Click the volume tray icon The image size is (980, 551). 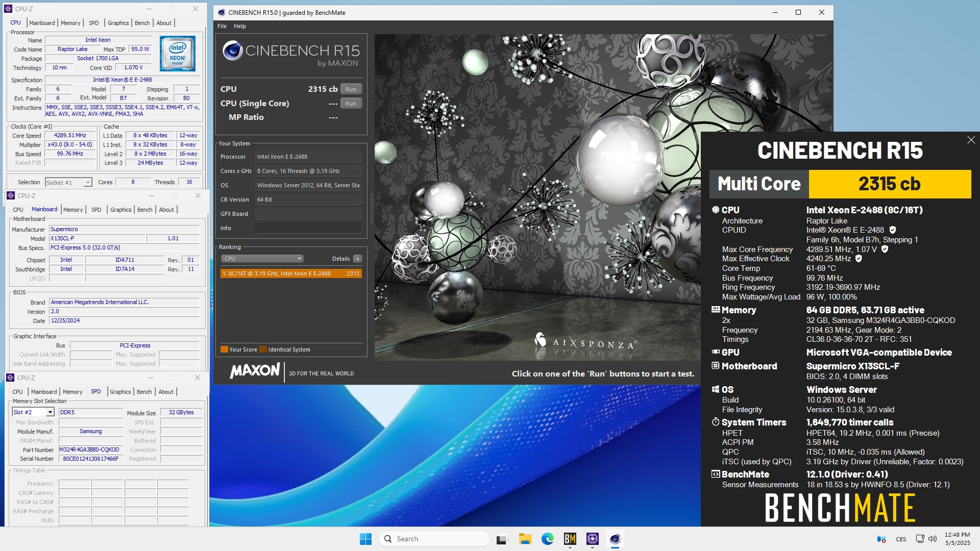coord(933,539)
